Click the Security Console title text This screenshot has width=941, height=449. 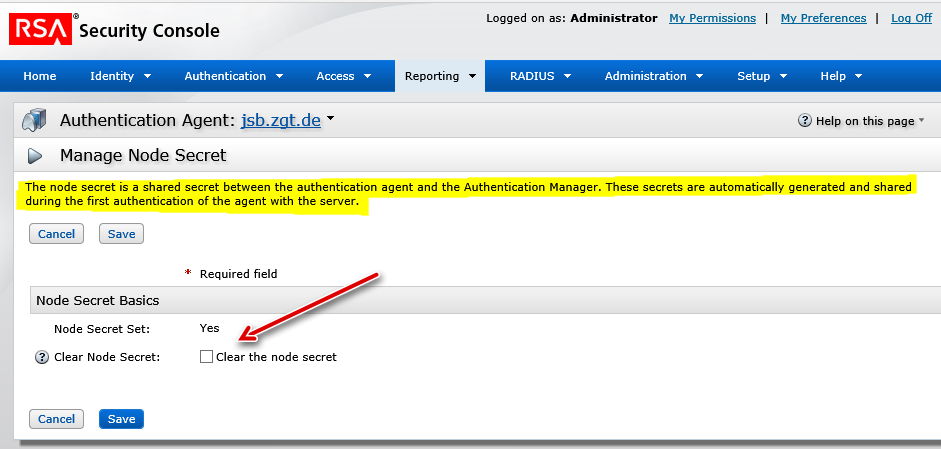tap(149, 31)
